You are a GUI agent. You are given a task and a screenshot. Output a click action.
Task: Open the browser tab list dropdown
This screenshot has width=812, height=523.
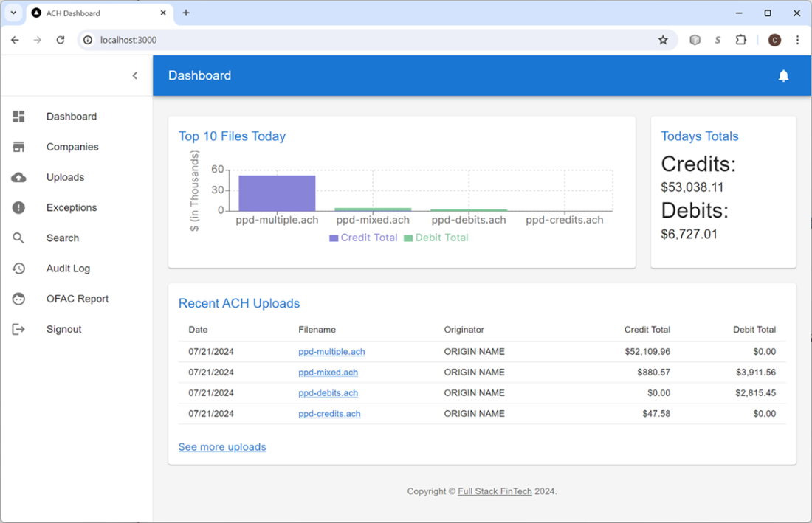(x=13, y=13)
